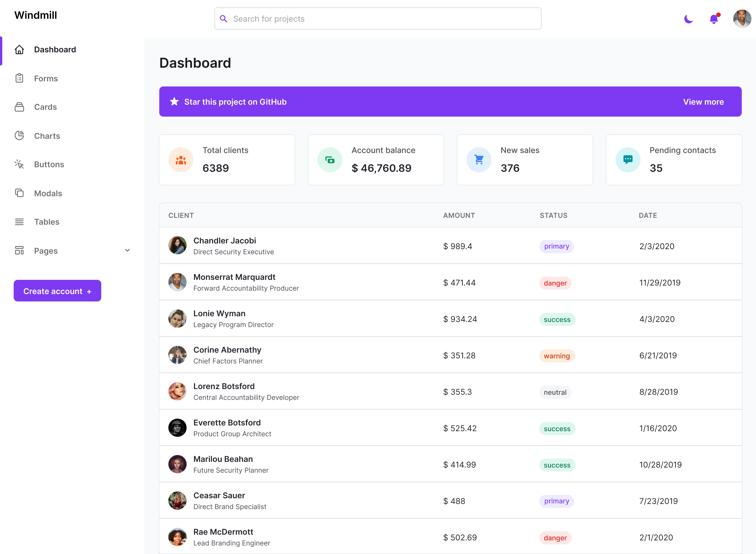This screenshot has height=554, width=756.
Task: Click the Monserrat Marquardt danger status badge
Action: [x=555, y=283]
